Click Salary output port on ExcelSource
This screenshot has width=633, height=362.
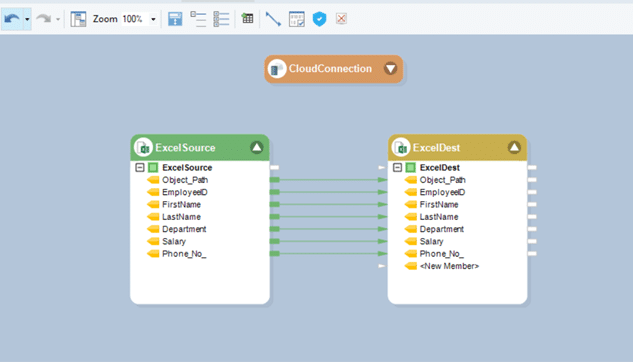coord(275,241)
